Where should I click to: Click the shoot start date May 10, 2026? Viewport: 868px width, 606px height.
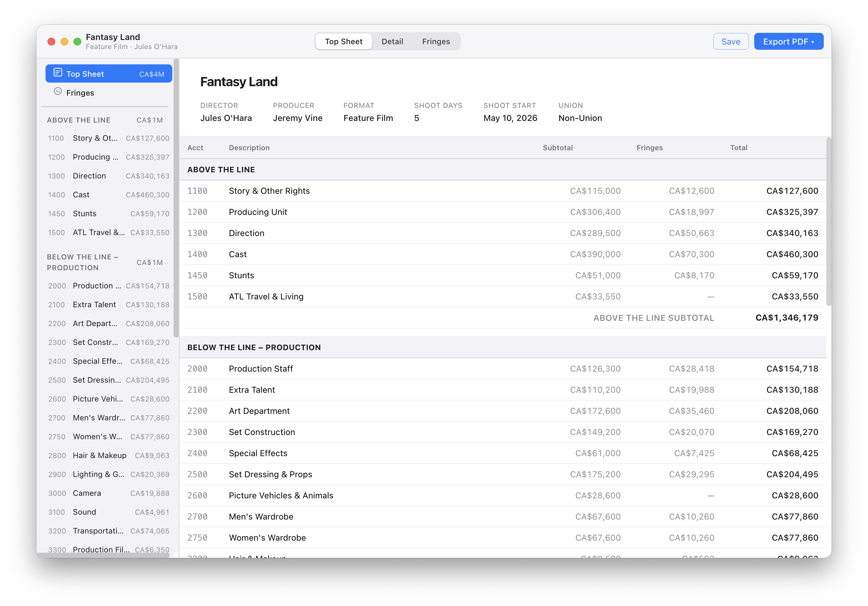pyautogui.click(x=510, y=118)
